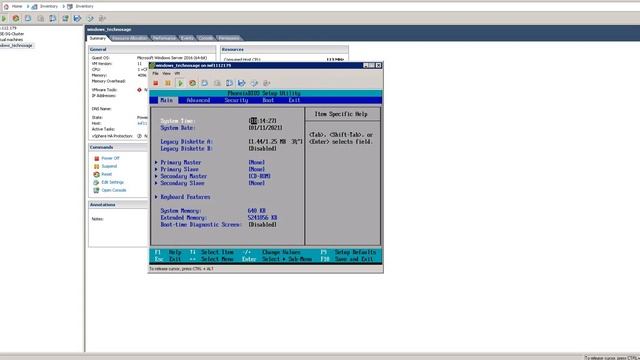Click Edit Settings link in Commands panel
640x360 pixels.
point(112,182)
